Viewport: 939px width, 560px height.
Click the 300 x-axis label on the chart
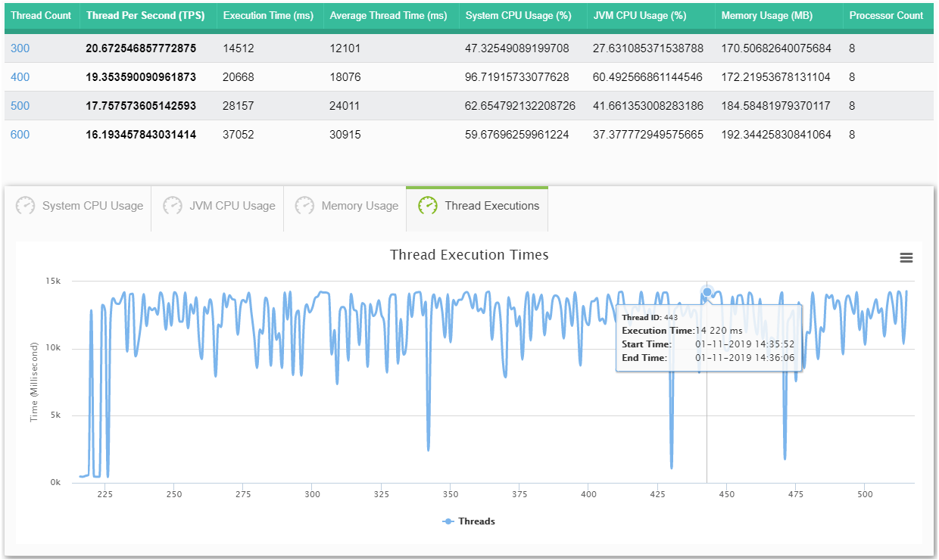tap(312, 494)
